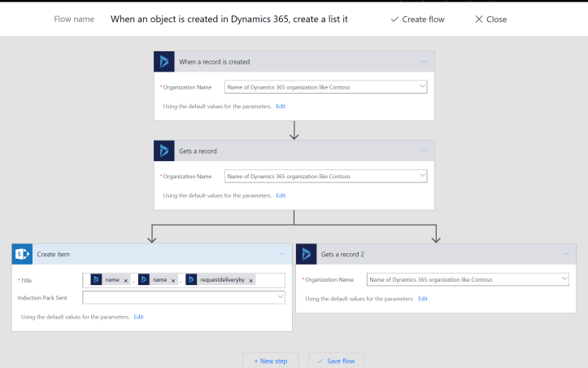Click the 'Create item' header title
This screenshot has width=588, height=368.
53,254
